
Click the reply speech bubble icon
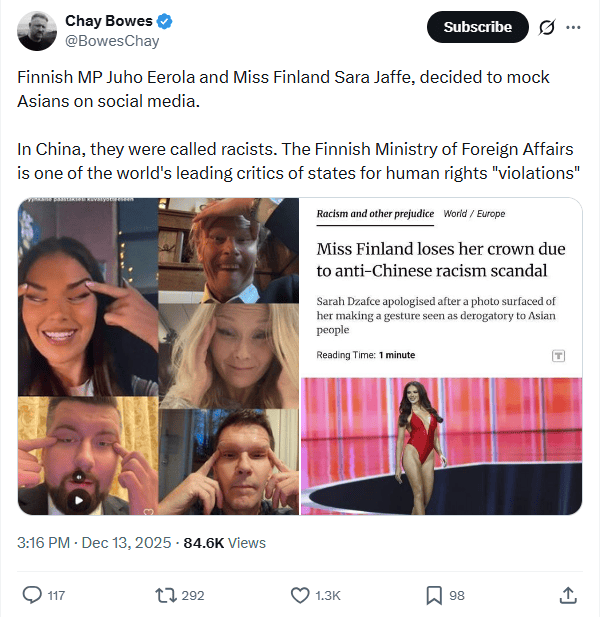(x=32, y=595)
